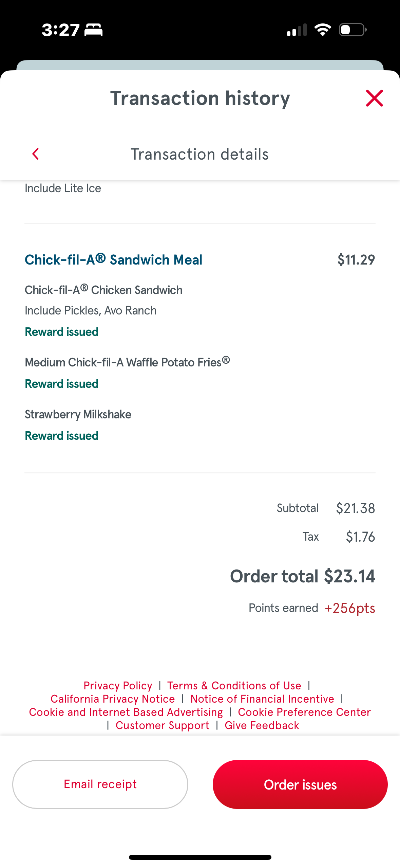Close the Transaction history sheet
400x868 pixels.
tap(374, 98)
